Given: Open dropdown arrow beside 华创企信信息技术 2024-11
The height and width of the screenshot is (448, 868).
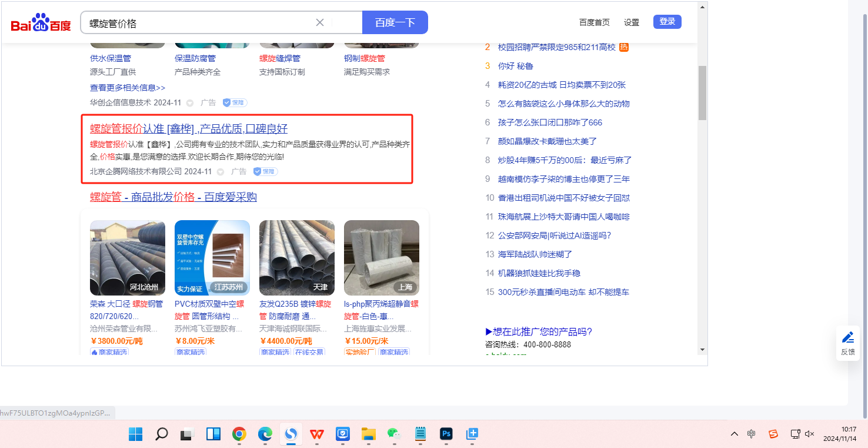Looking at the screenshot, I should [190, 102].
